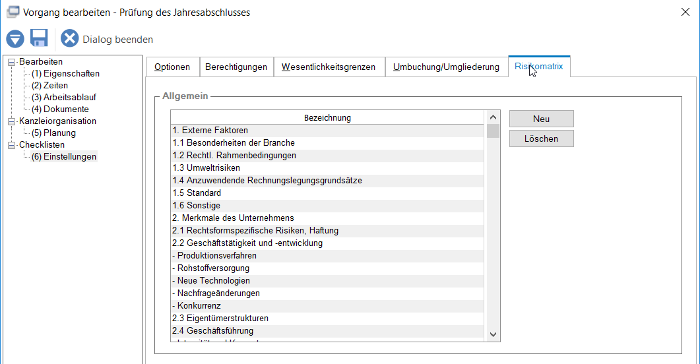The height and width of the screenshot is (364, 700).
Task: Select row - Rohstoffversorgung
Action: (x=327, y=268)
